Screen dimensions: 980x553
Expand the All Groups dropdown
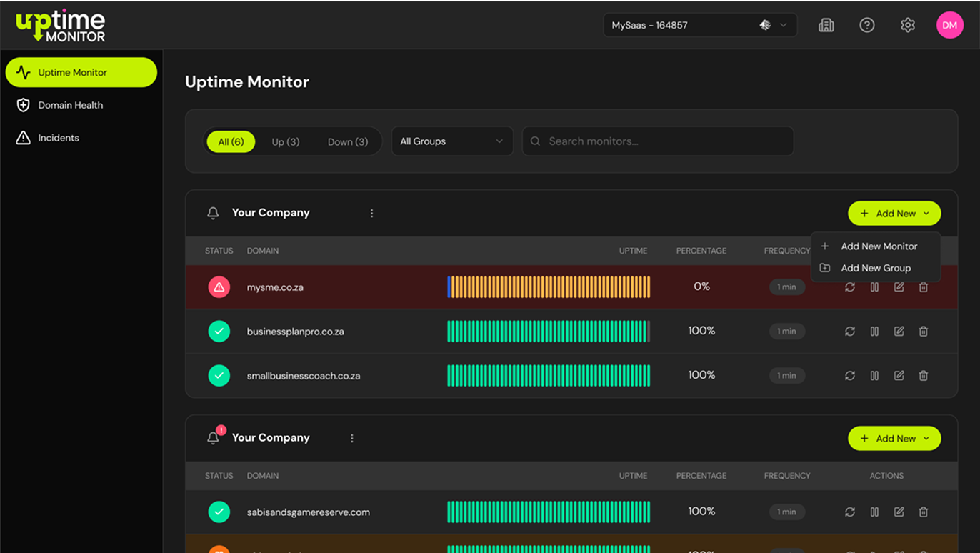[x=452, y=141]
